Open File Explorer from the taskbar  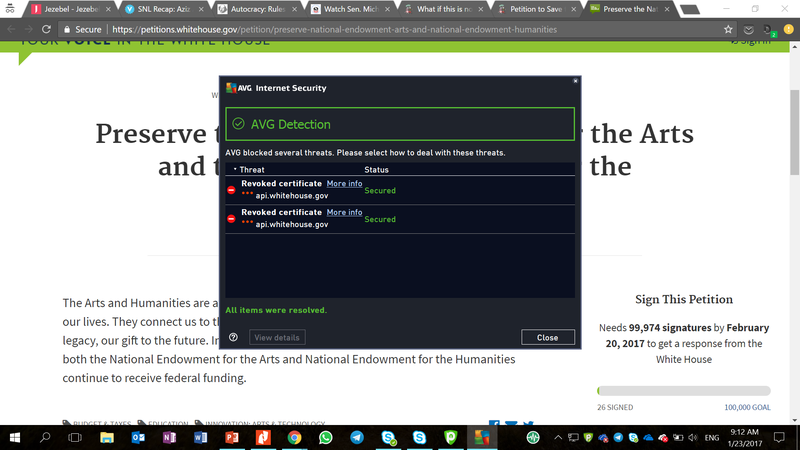107,438
